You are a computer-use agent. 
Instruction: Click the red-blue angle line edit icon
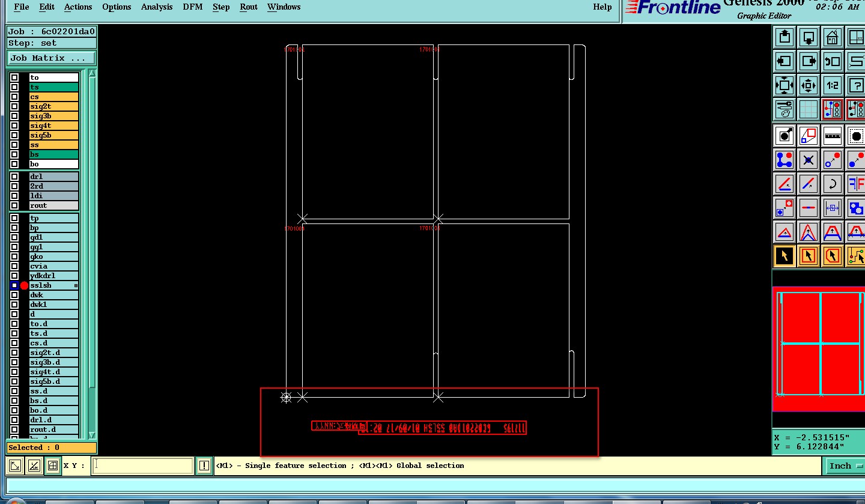784,184
